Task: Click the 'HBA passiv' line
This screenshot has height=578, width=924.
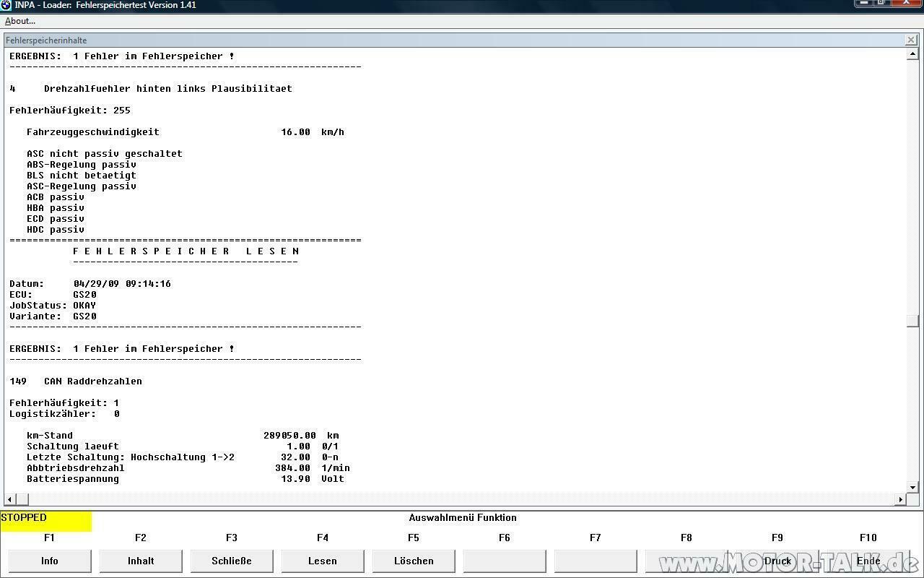Action: pyautogui.click(x=56, y=208)
